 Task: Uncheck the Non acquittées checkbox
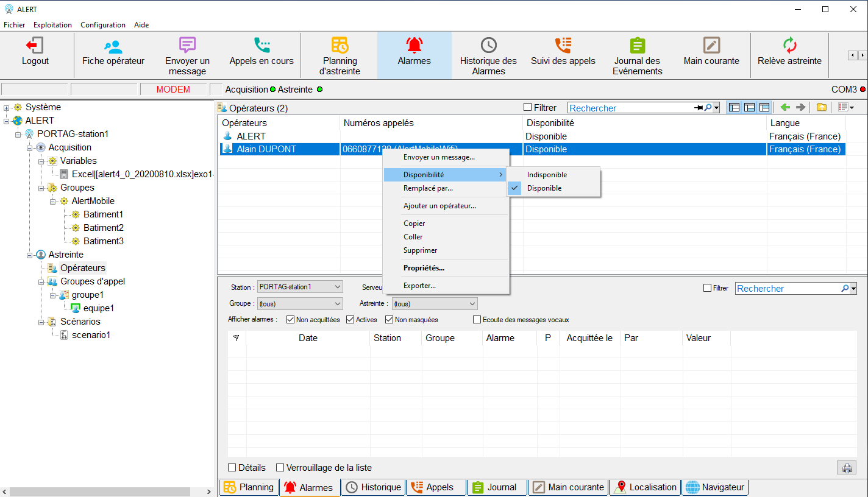[290, 320]
